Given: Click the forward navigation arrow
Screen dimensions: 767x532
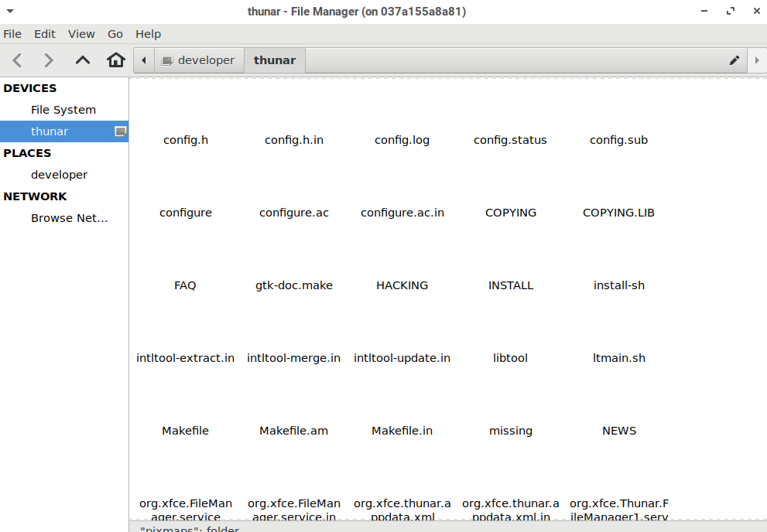Looking at the screenshot, I should [49, 60].
